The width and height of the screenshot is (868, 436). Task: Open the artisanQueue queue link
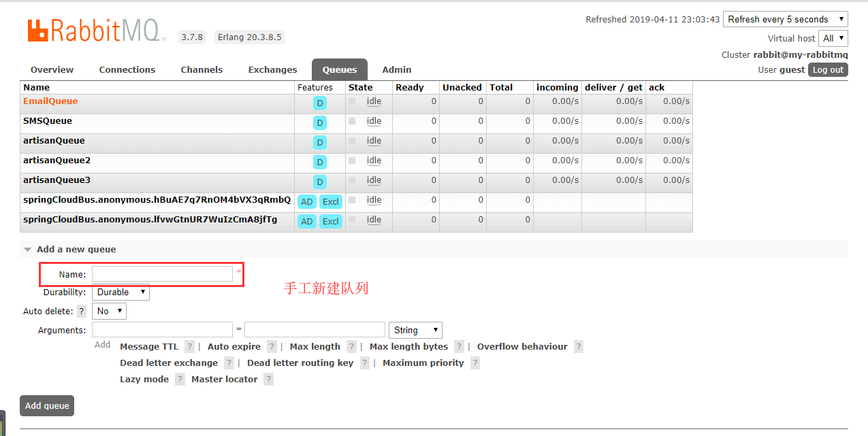tap(54, 141)
